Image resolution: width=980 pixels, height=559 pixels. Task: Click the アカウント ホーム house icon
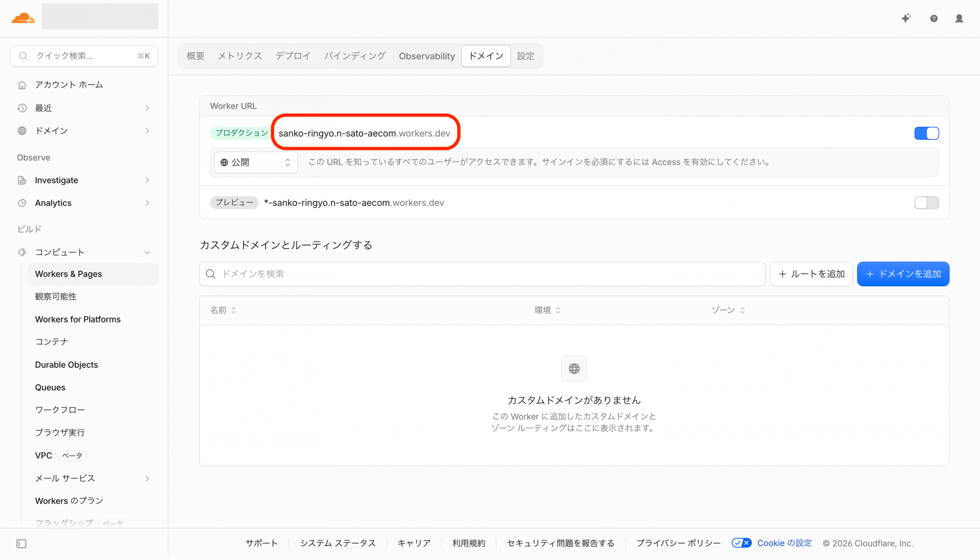point(22,85)
